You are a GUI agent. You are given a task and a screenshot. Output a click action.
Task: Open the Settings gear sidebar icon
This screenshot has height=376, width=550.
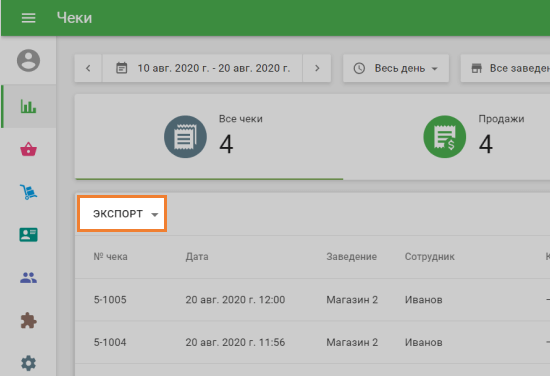coord(28,363)
